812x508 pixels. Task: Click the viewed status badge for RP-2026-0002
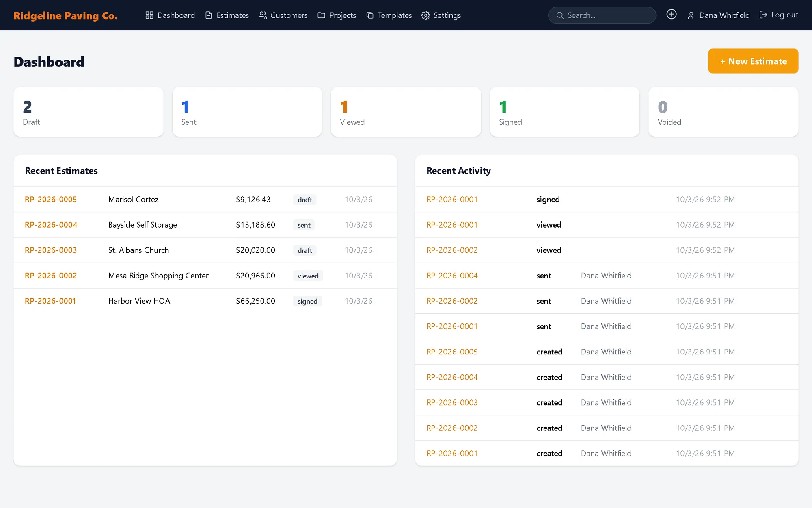pos(308,276)
